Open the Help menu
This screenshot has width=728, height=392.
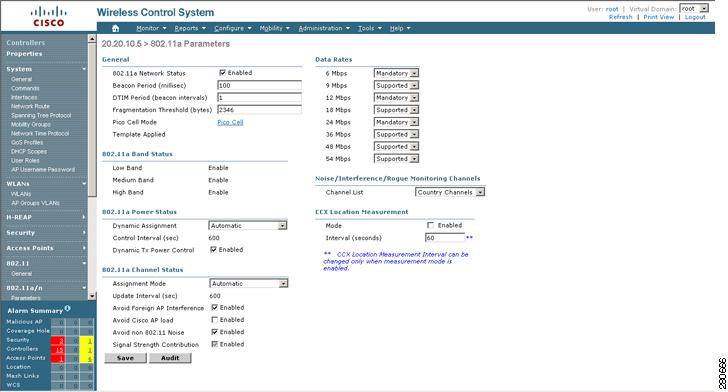coord(400,28)
